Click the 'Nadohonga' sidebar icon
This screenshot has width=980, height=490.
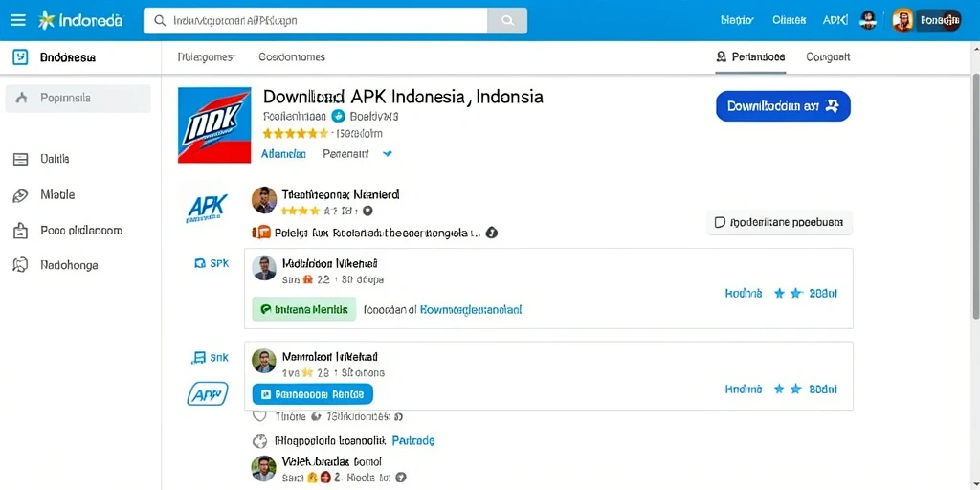21,265
